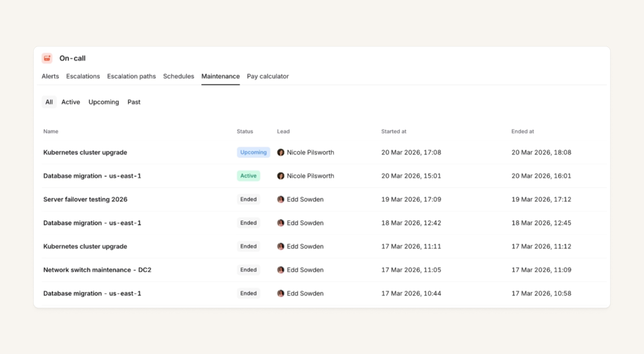Click the On-call red pager icon
This screenshot has width=644, height=354.
pos(47,58)
